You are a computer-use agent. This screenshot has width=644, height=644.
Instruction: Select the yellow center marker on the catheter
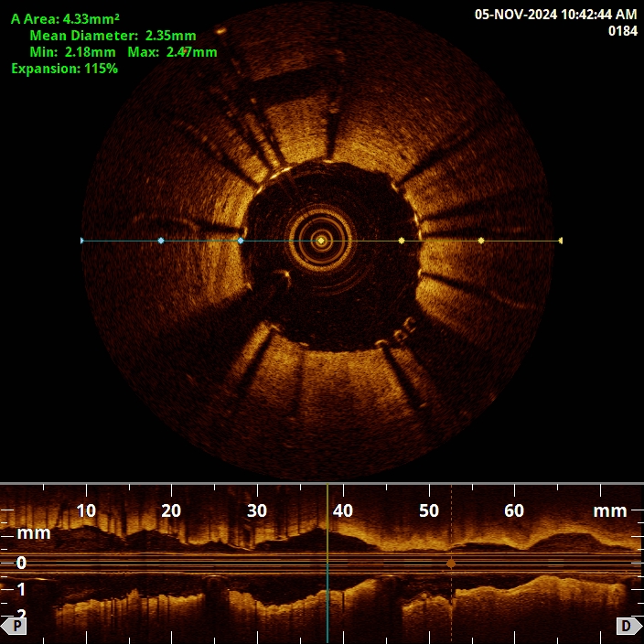tap(321, 241)
